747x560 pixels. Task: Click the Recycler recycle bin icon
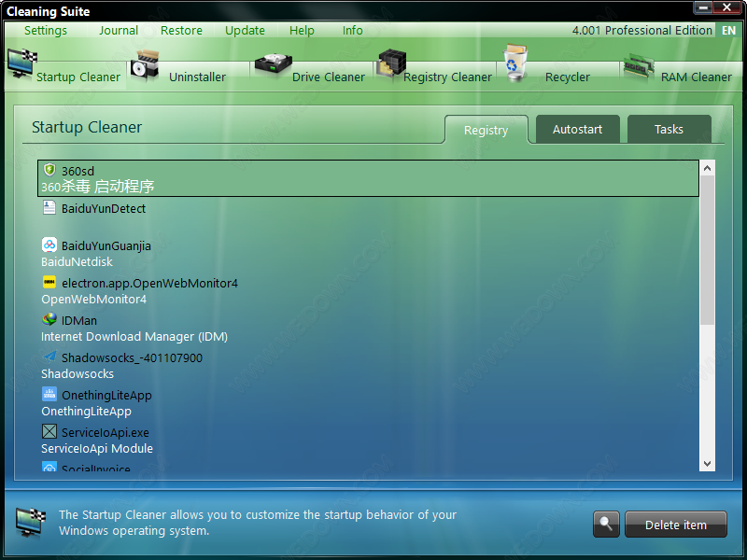click(x=515, y=65)
